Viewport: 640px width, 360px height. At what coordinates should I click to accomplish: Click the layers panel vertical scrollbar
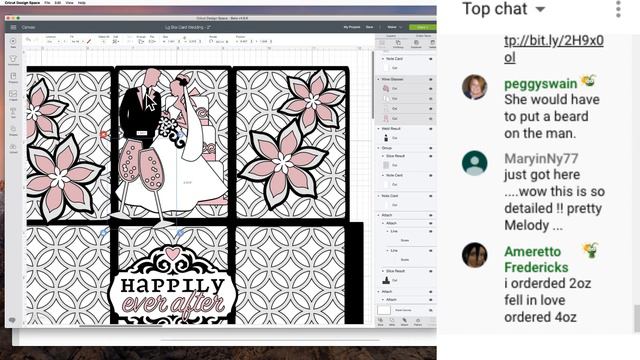pos(373,86)
